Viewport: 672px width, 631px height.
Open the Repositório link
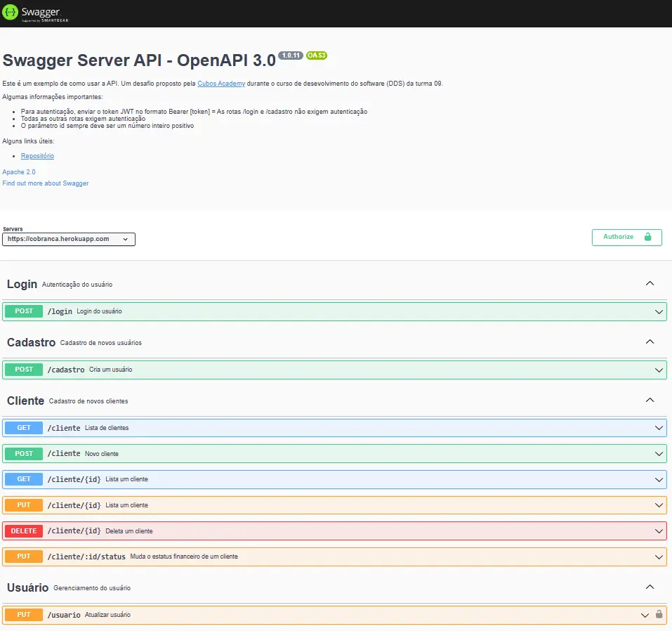37,156
